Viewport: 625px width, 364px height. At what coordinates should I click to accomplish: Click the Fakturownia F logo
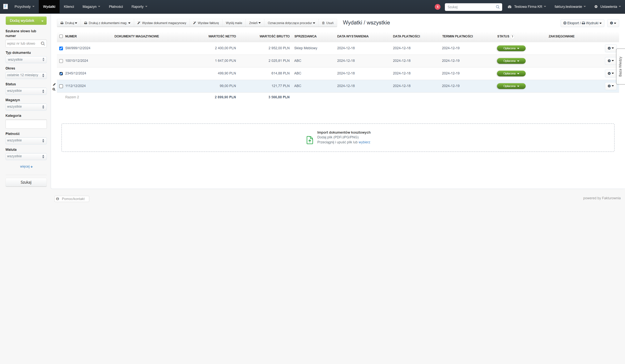click(x=6, y=6)
